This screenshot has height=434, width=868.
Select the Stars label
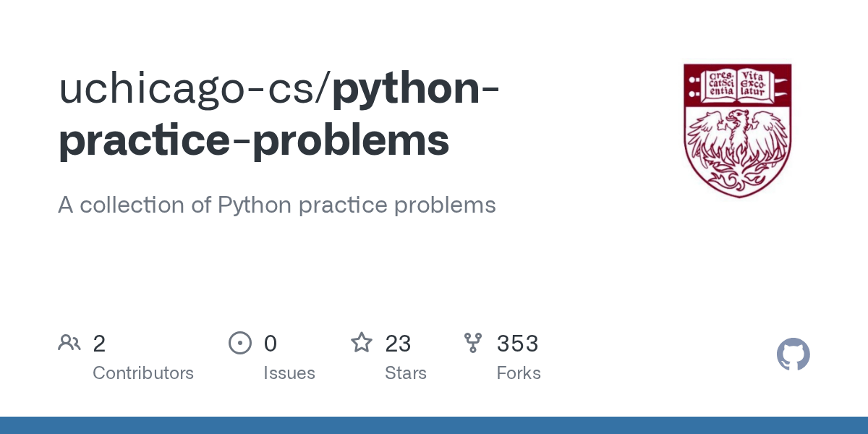click(406, 373)
